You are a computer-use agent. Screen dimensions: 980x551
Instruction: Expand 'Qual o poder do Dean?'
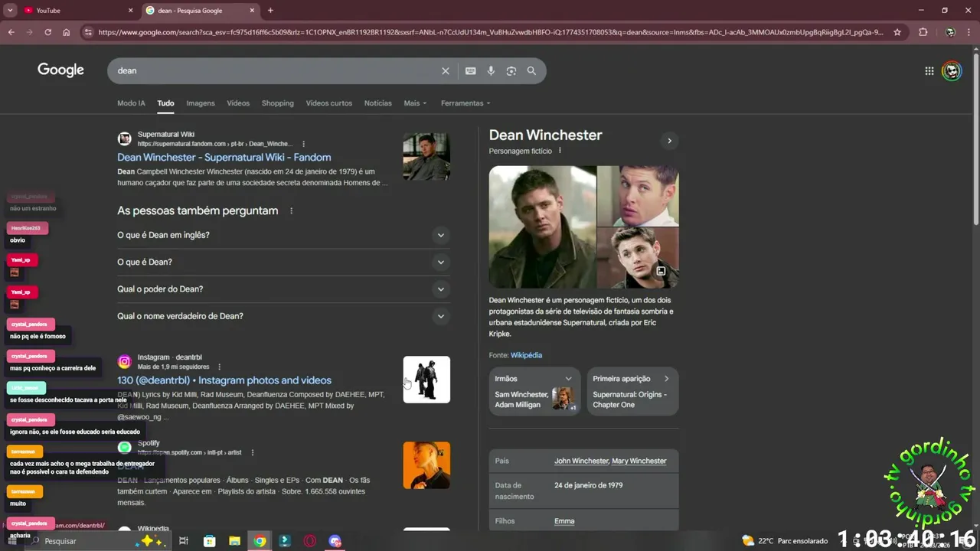pyautogui.click(x=283, y=289)
